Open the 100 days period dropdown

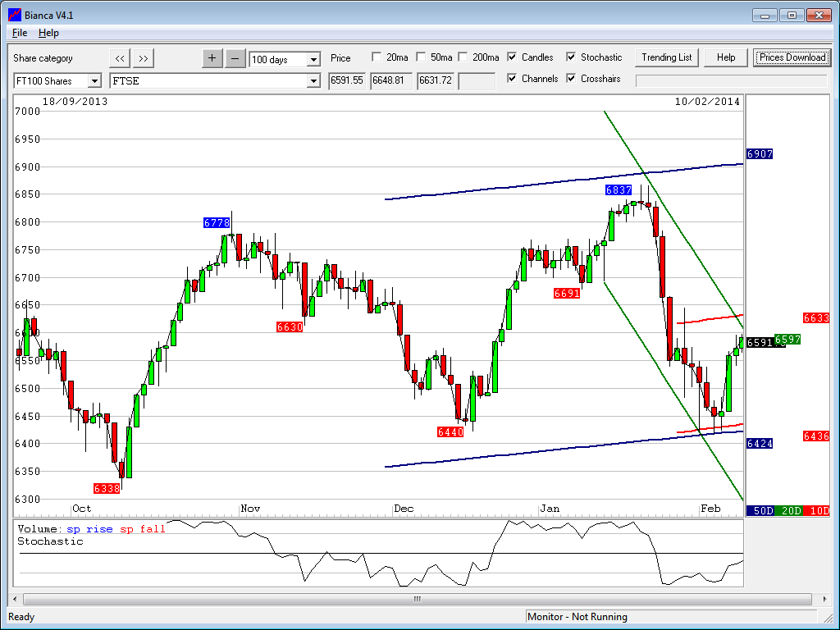click(x=313, y=59)
